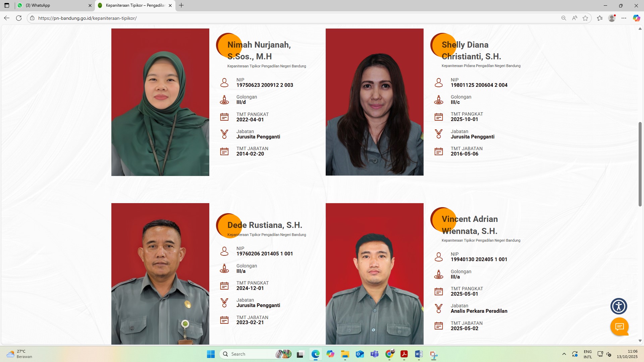Open the ENG INTL language switcher
Screen dimensions: 644x362
pos(588,354)
